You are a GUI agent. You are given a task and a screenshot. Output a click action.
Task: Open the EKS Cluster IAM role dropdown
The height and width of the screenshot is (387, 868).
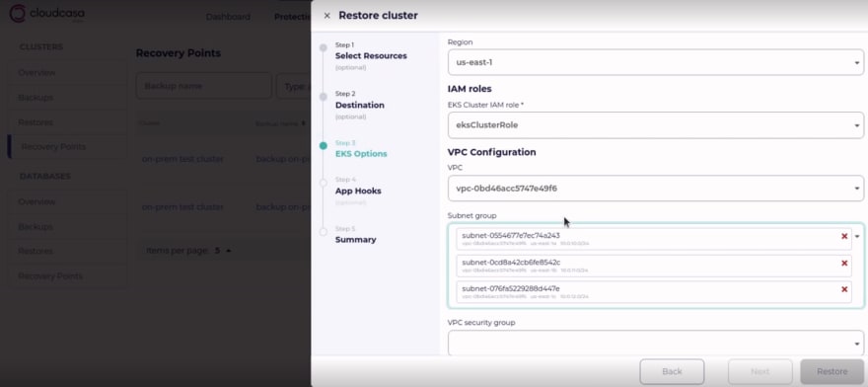click(655, 124)
